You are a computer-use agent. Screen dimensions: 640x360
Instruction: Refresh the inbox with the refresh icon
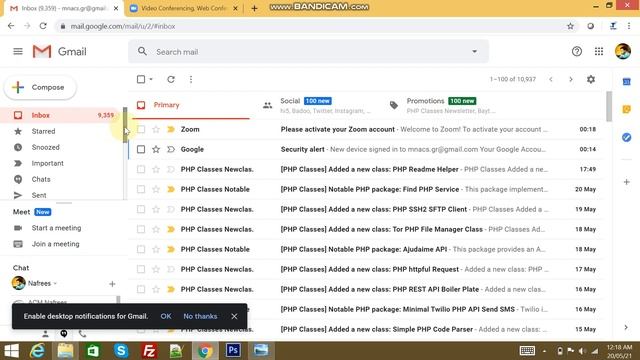coord(171,79)
